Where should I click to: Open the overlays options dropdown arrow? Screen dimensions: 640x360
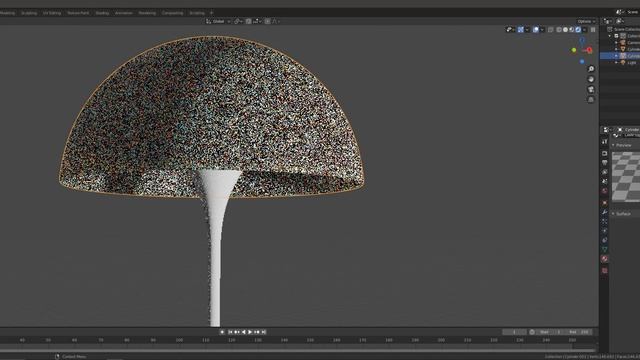(542, 29)
